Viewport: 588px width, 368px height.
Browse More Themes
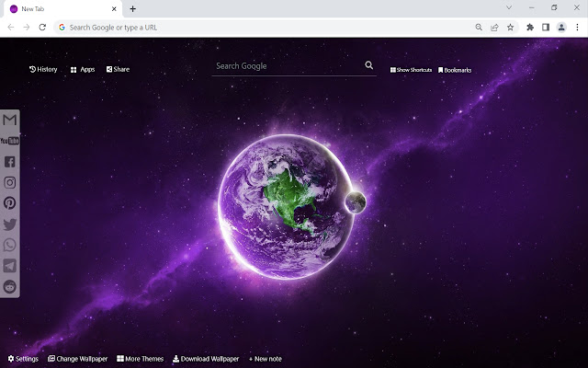point(140,359)
